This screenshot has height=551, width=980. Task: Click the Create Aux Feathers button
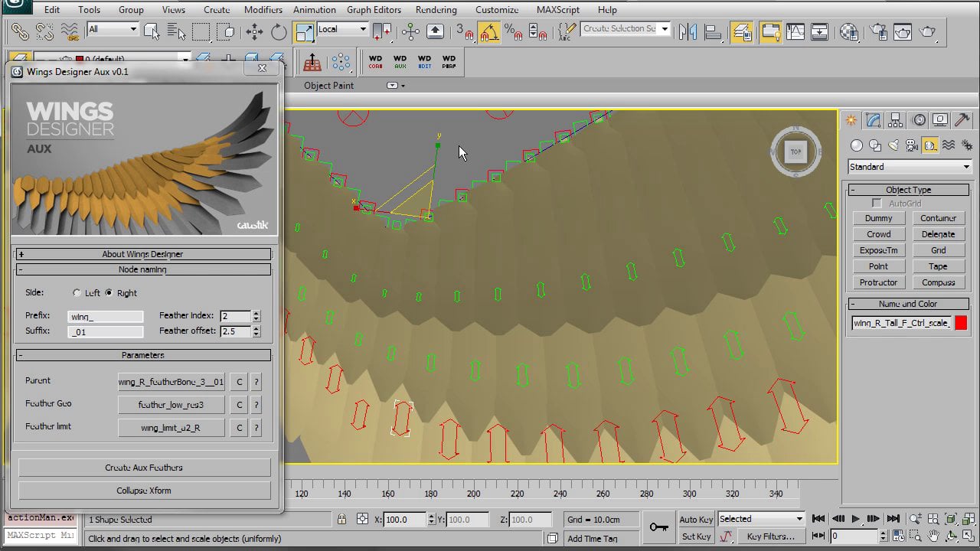(144, 468)
